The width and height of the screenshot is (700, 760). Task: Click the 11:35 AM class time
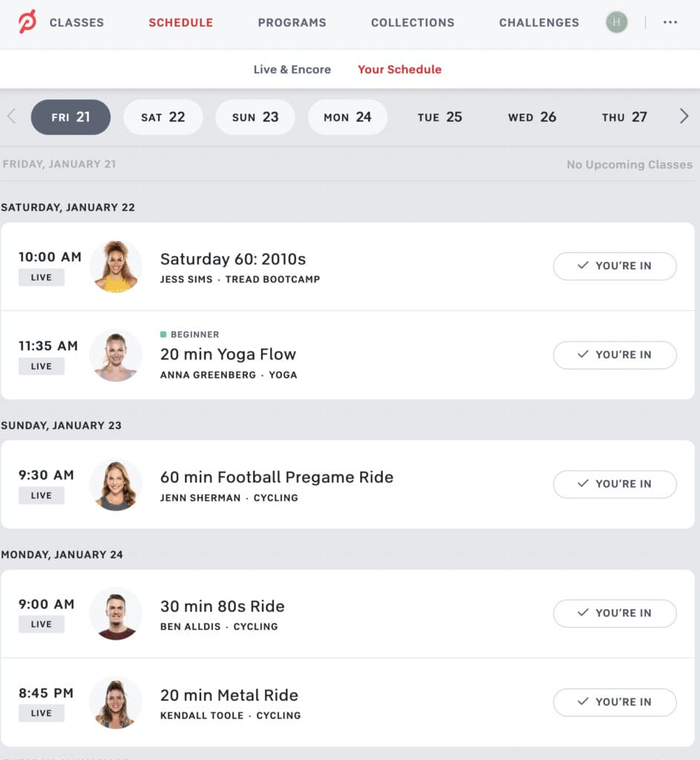tap(48, 346)
